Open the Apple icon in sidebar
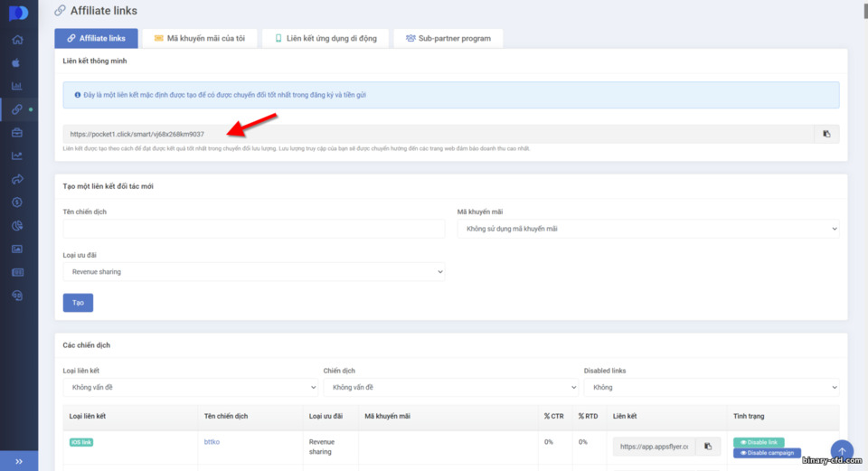 pos(16,62)
